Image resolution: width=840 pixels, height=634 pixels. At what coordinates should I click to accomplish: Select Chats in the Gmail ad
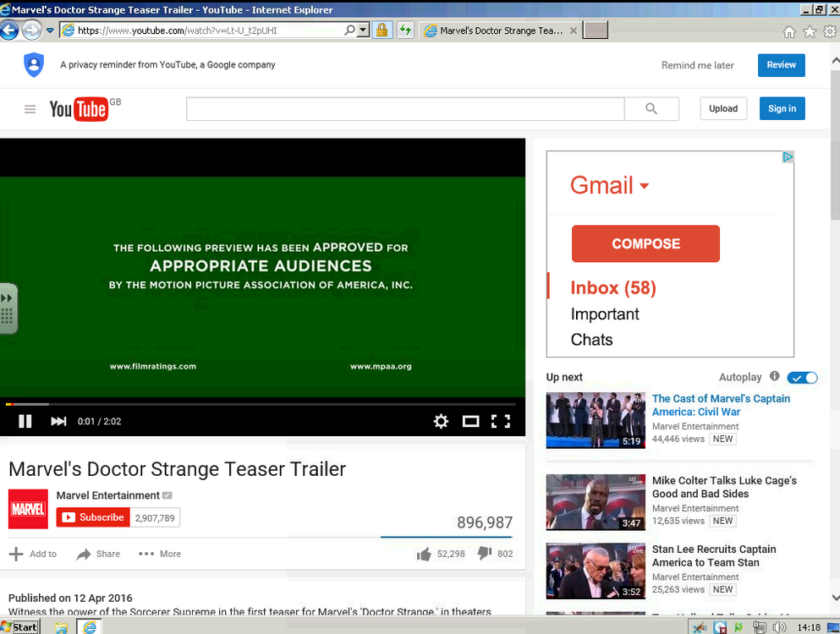point(591,340)
